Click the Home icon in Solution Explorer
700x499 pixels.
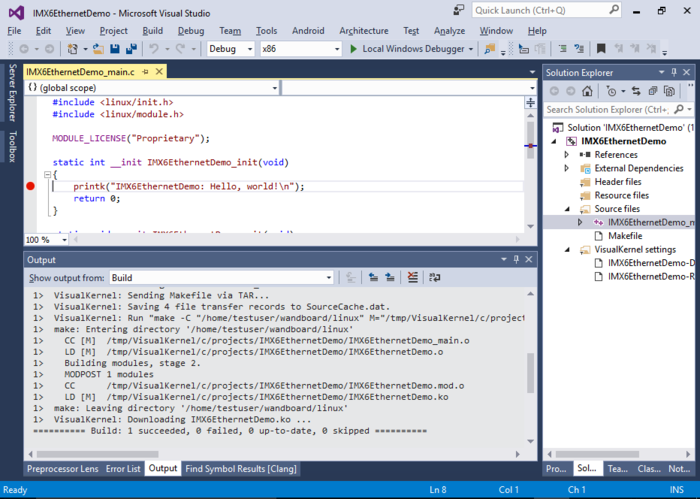pos(587,91)
